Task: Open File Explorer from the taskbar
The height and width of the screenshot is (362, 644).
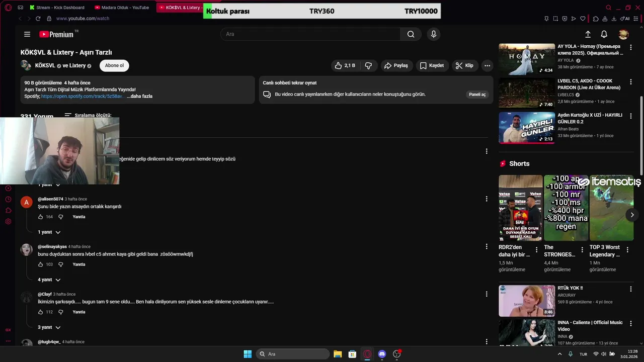Action: coord(338,354)
